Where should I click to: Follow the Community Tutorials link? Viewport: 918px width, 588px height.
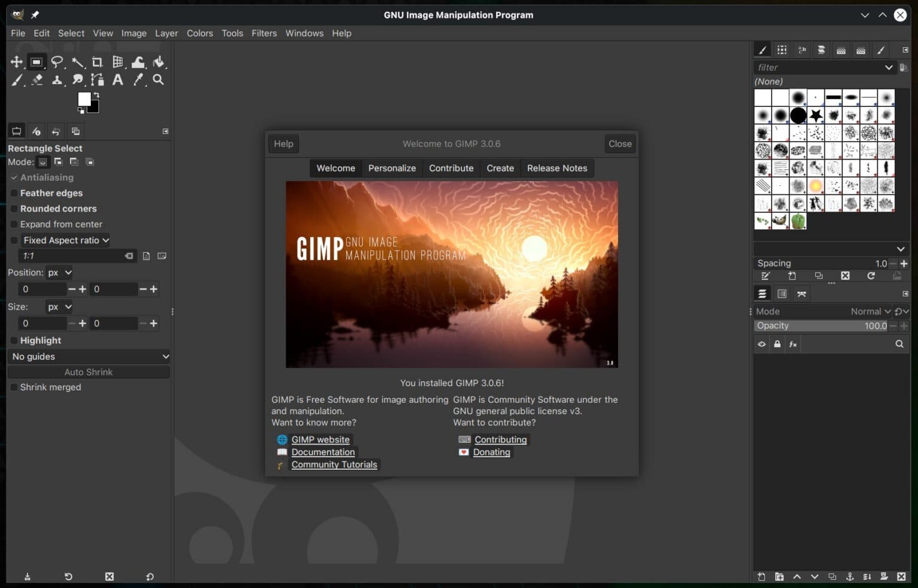(x=333, y=464)
